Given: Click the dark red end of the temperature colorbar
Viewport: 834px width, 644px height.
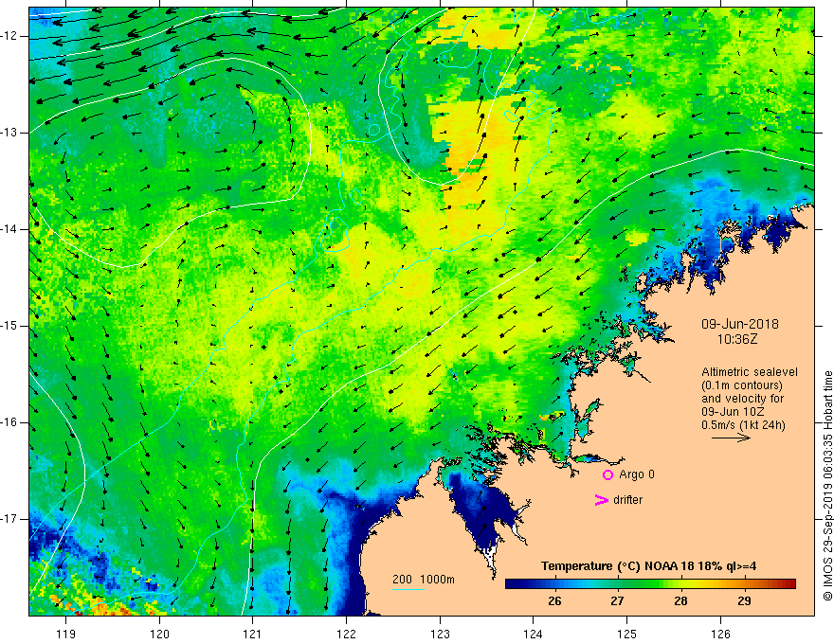Looking at the screenshot, I should click(x=789, y=584).
